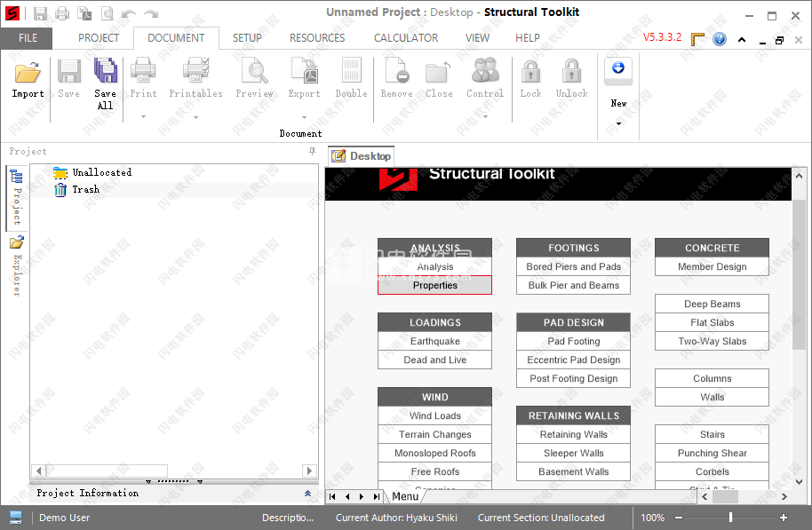Image resolution: width=812 pixels, height=530 pixels.
Task: Click the project tree scroll right arrow
Action: (x=309, y=471)
